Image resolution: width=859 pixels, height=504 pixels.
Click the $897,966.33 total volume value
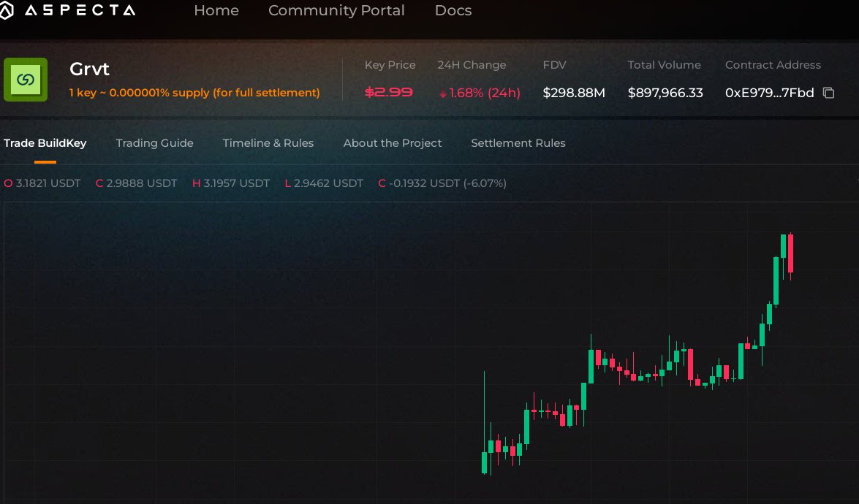[x=665, y=93]
